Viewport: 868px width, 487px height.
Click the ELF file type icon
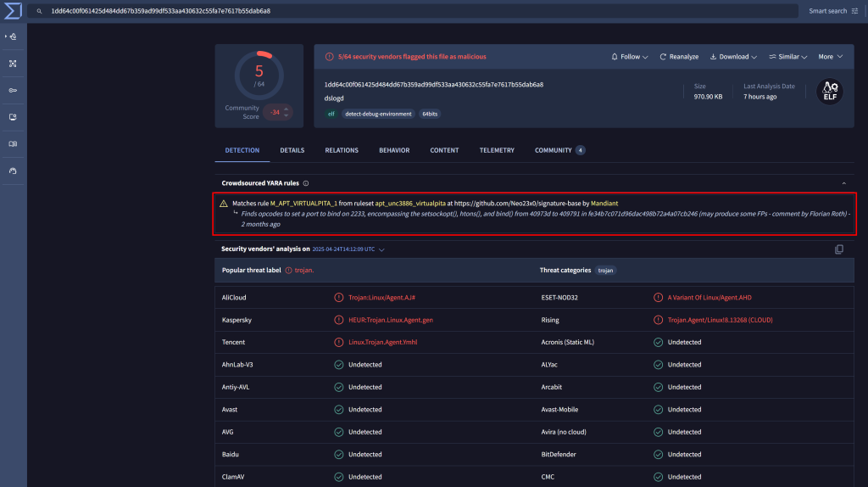tap(829, 92)
